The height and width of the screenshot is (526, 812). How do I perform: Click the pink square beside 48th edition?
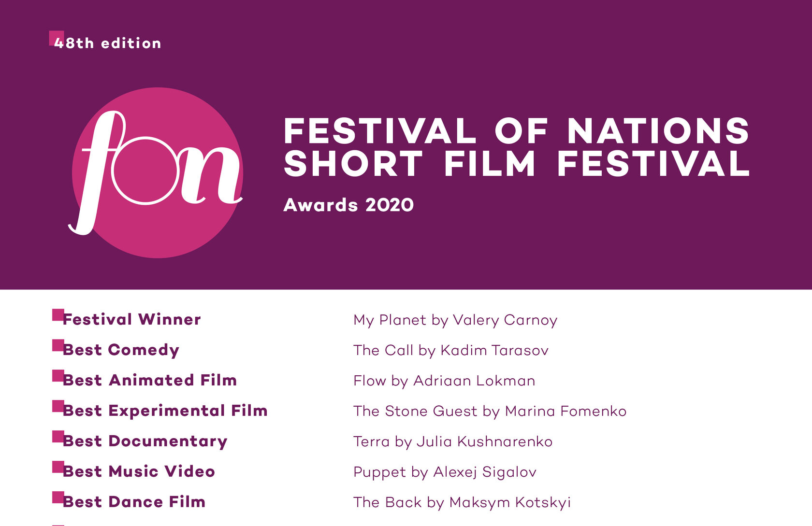57,38
